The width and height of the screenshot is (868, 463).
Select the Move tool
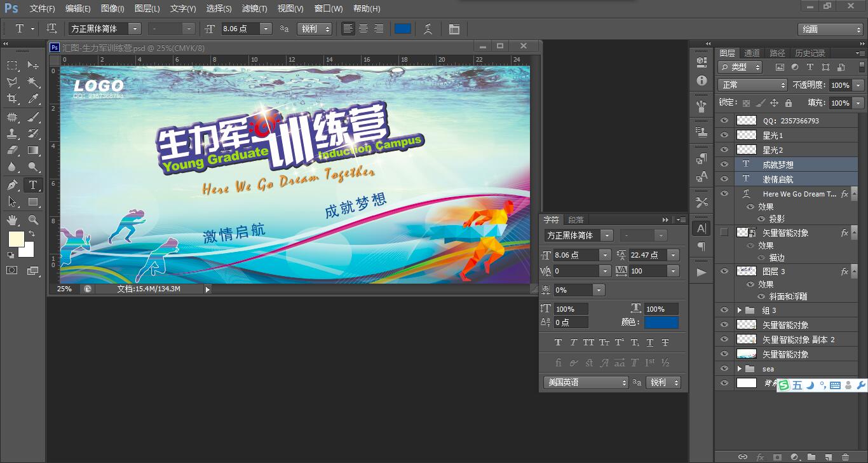point(33,65)
